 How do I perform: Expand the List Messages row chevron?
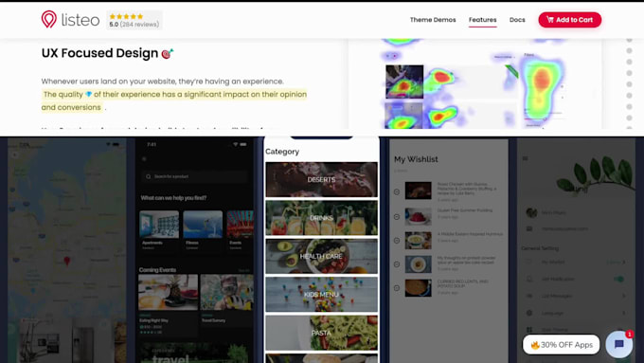tap(624, 296)
